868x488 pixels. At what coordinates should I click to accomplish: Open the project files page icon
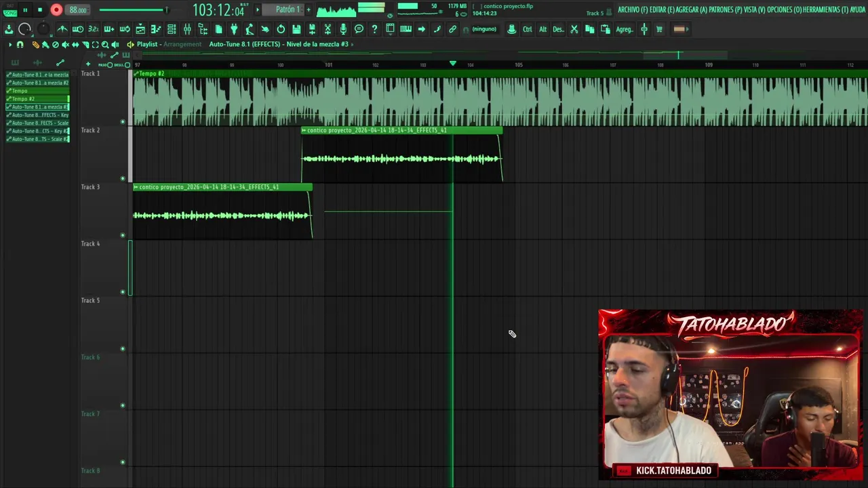pos(218,29)
